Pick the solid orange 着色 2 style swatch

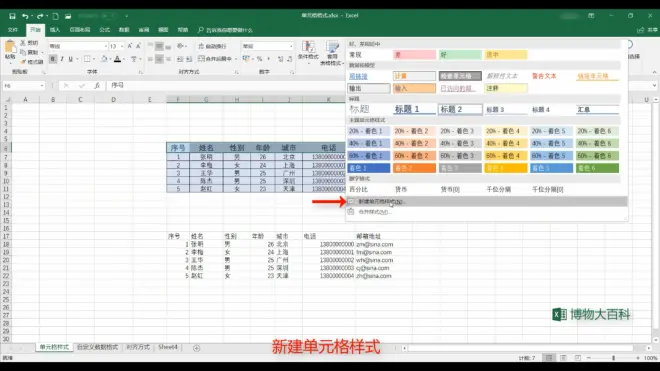[414, 168]
